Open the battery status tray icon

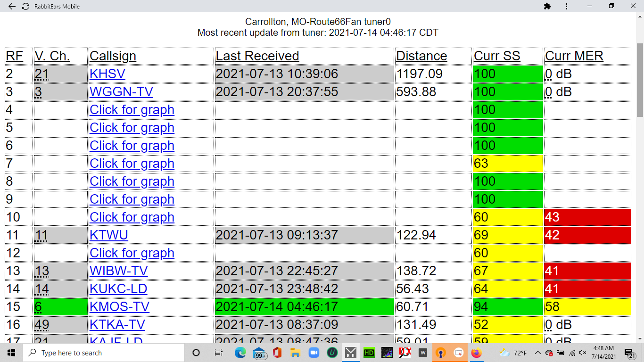click(x=561, y=353)
